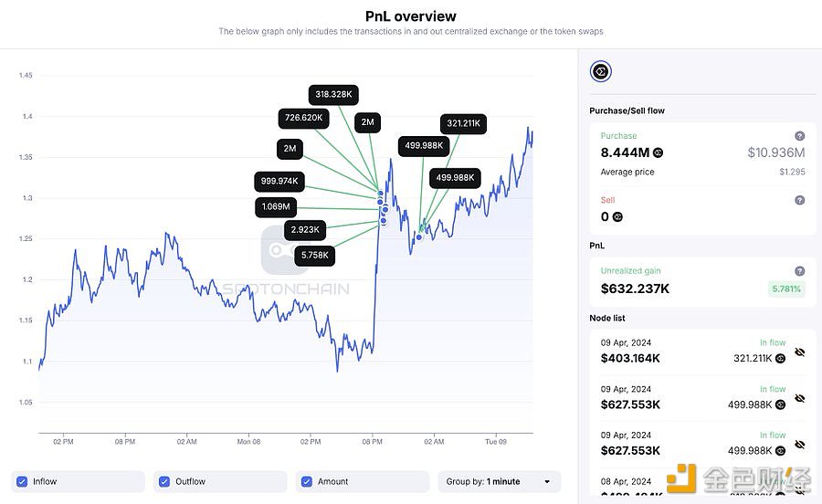The image size is (822, 504).
Task: Click token icon beside Sell amount 0
Action: click(617, 216)
